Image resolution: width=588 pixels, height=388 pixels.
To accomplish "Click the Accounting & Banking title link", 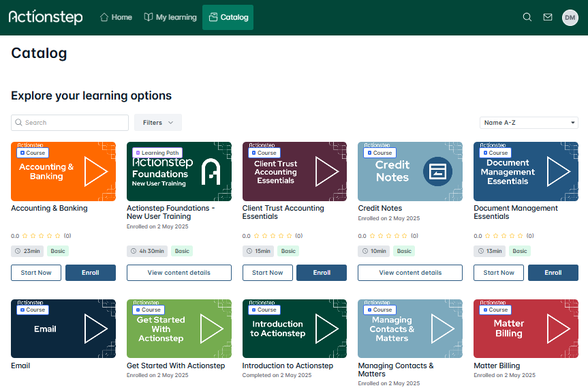I will pyautogui.click(x=49, y=208).
